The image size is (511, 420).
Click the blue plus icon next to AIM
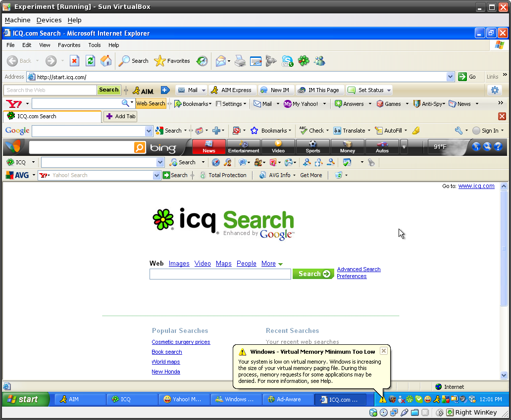(165, 90)
